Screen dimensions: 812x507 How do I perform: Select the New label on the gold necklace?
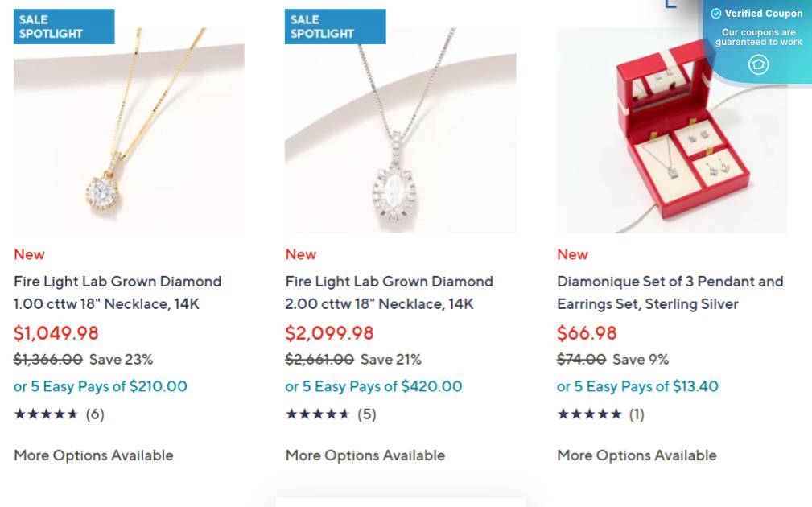29,254
